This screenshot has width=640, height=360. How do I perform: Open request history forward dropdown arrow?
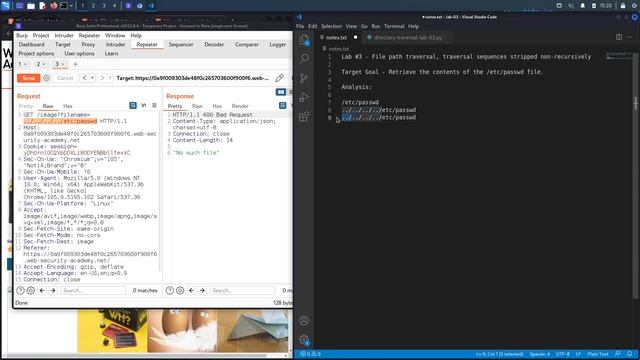pyautogui.click(x=110, y=78)
